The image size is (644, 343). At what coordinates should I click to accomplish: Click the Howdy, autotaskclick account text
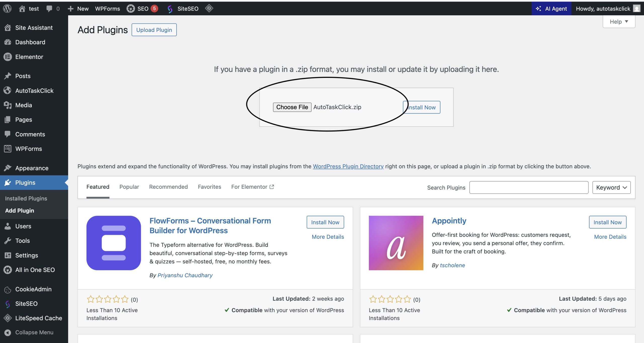pos(603,9)
